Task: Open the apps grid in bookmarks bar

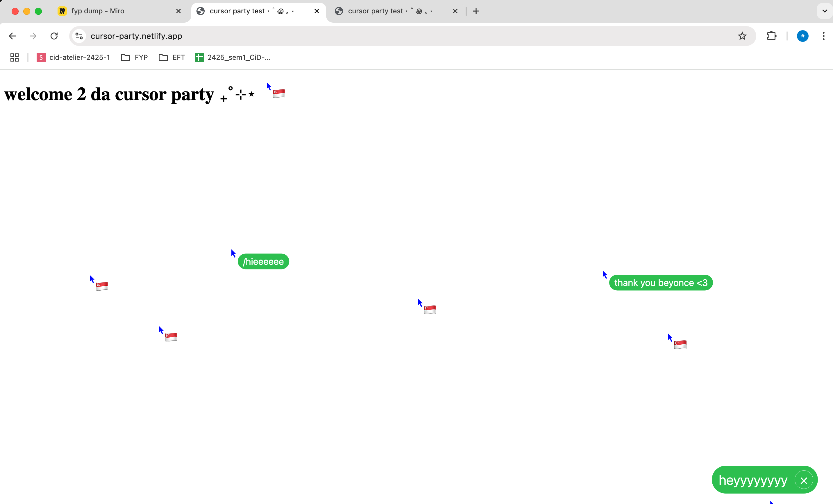Action: click(x=14, y=57)
